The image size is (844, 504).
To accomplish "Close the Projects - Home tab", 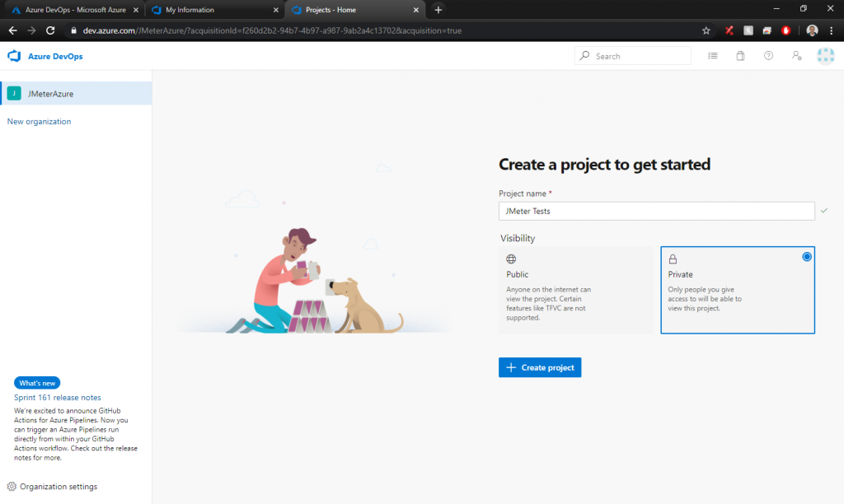I will point(415,10).
